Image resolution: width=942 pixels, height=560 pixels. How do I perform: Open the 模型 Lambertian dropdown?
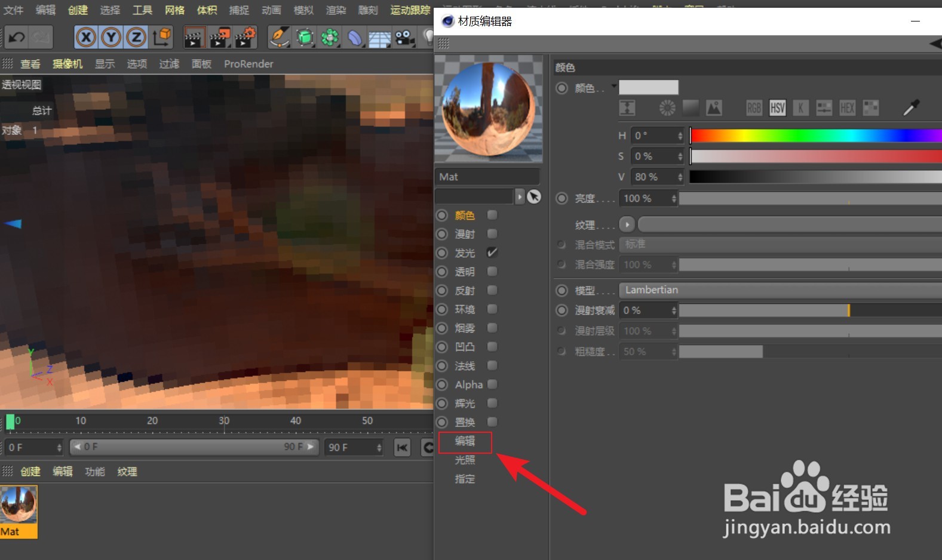[780, 290]
